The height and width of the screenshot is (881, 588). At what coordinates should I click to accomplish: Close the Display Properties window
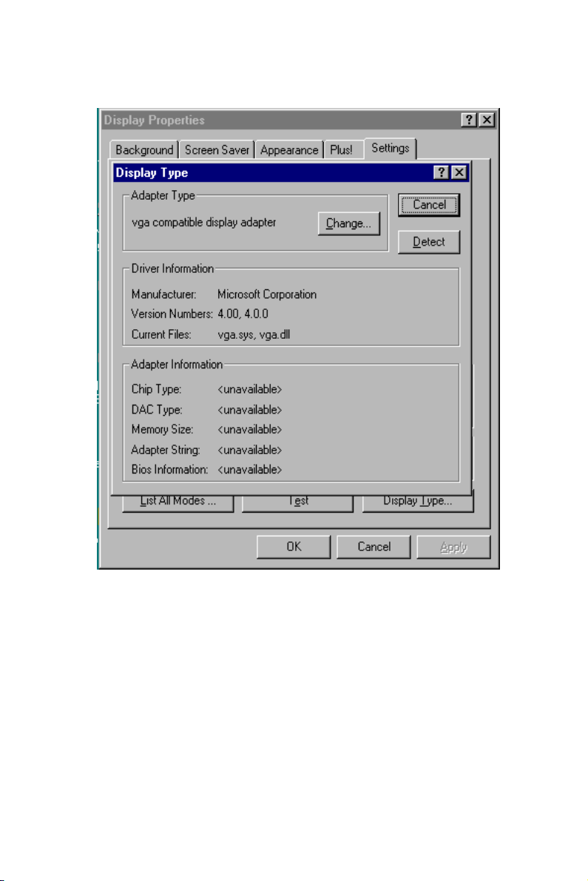pyautogui.click(x=487, y=120)
